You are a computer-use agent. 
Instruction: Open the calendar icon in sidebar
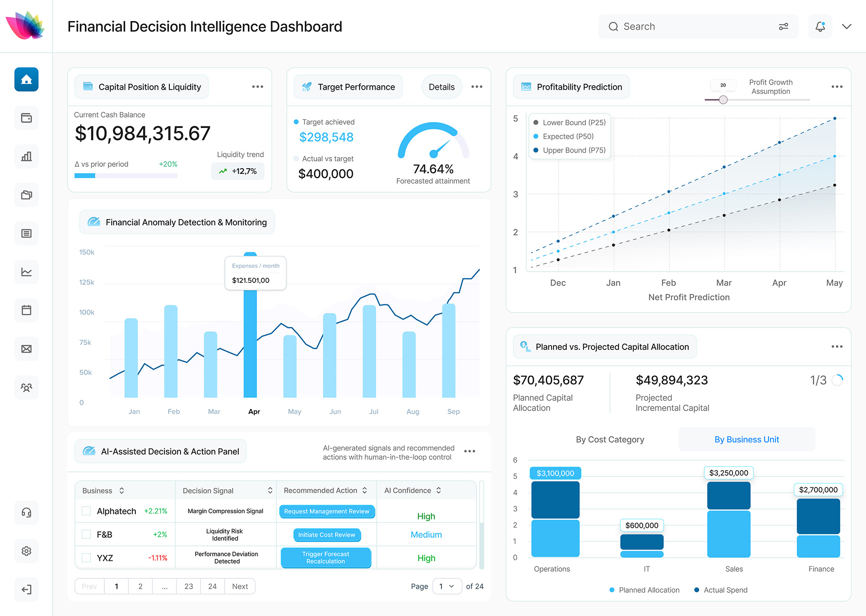tap(26, 310)
